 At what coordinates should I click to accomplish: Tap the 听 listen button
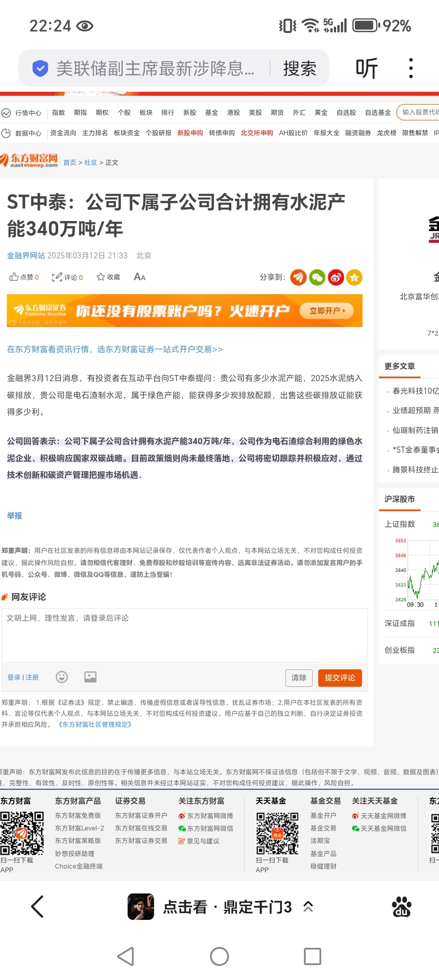click(x=367, y=68)
